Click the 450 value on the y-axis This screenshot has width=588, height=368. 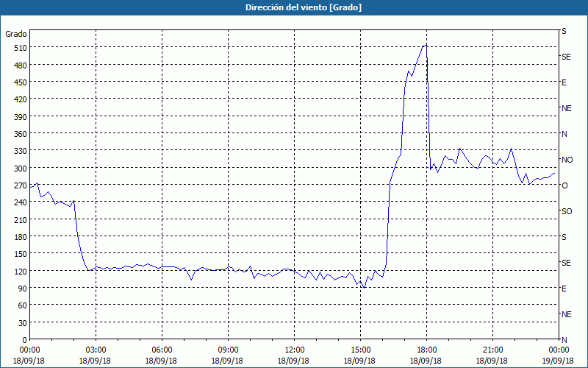pyautogui.click(x=21, y=82)
